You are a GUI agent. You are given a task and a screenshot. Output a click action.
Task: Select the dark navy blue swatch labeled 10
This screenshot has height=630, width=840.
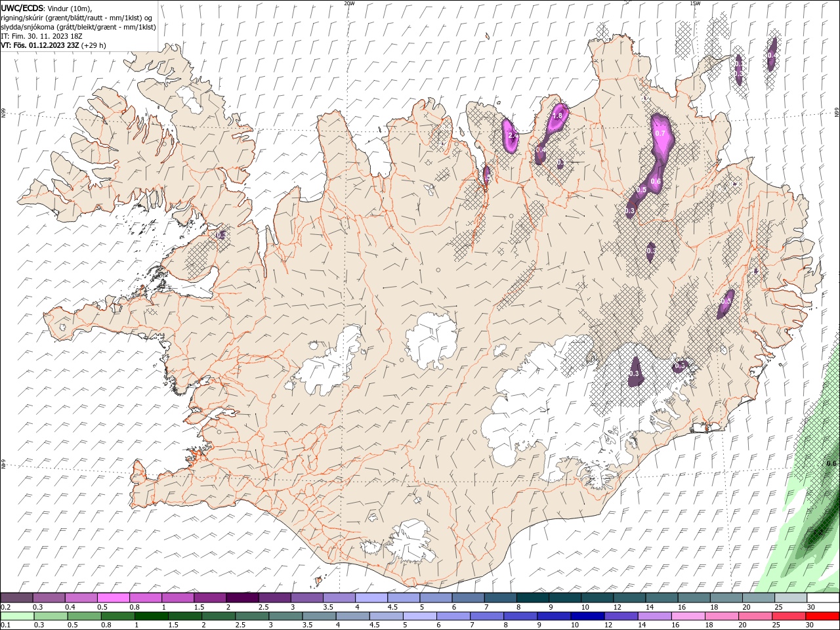click(x=587, y=616)
